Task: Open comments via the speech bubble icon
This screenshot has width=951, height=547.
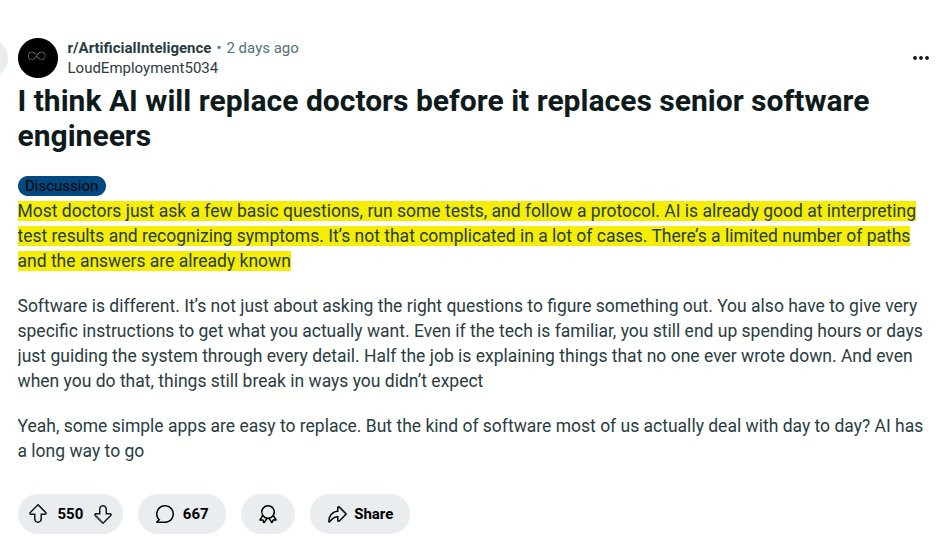Action: coord(165,514)
